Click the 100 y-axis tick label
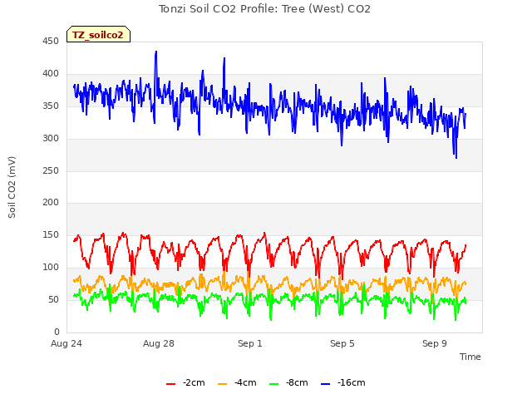 51,267
